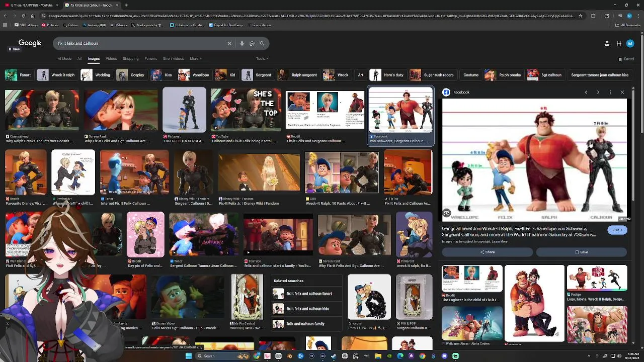Open related search 'fix it felix and calhoun fanart'
The width and height of the screenshot is (644, 362).
click(307, 294)
